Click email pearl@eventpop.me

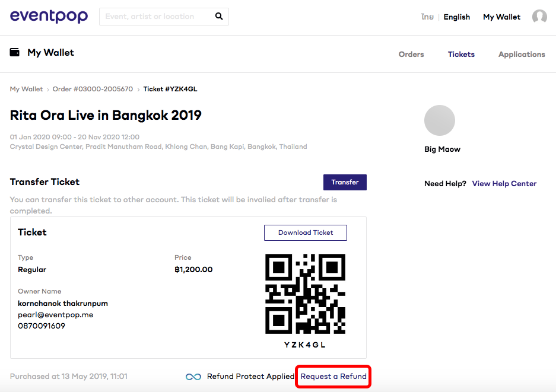tap(56, 315)
